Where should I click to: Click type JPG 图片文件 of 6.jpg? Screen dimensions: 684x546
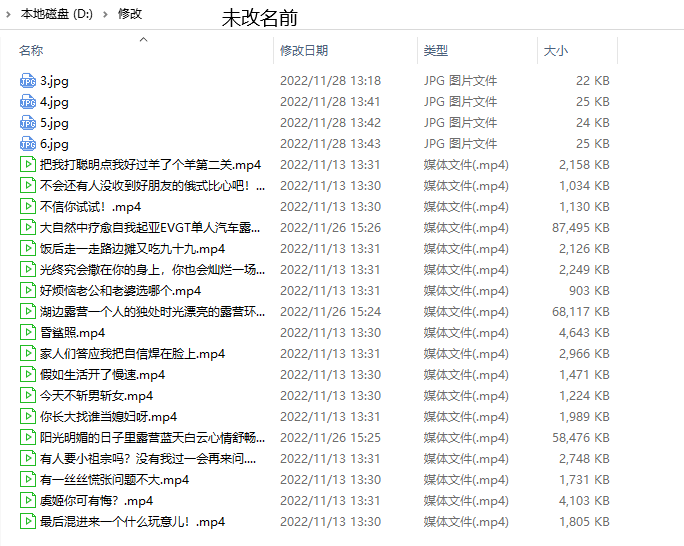pos(460,143)
